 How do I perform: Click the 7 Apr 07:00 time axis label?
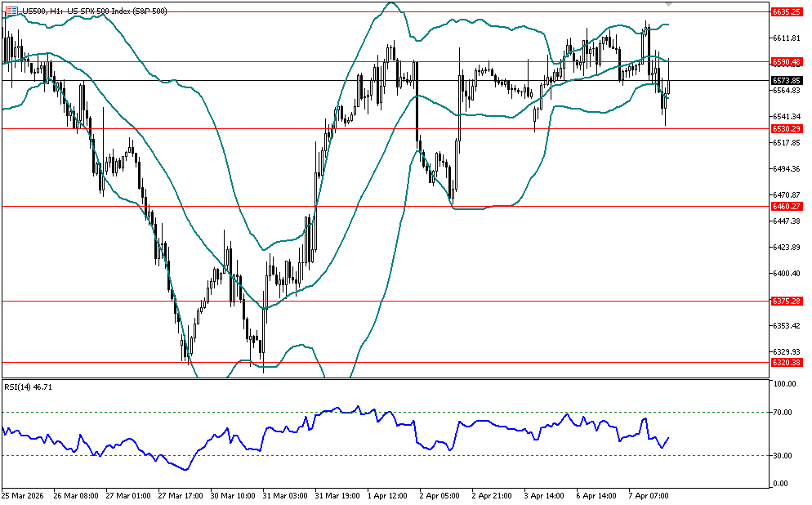649,495
